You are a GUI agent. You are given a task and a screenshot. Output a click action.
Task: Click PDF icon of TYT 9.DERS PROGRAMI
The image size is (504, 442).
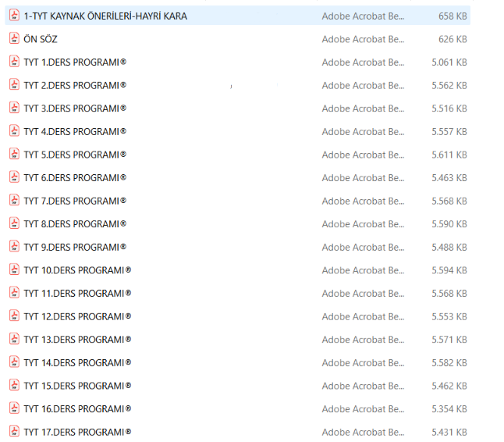[14, 247]
